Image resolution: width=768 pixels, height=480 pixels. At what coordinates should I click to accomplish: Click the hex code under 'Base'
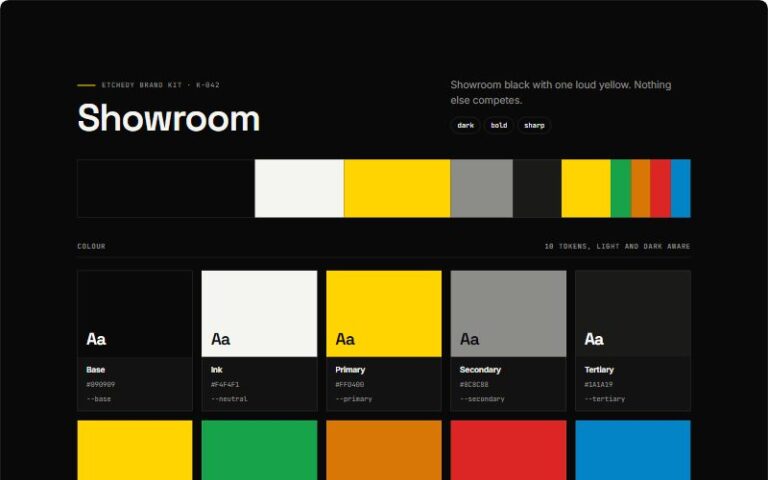click(100, 384)
